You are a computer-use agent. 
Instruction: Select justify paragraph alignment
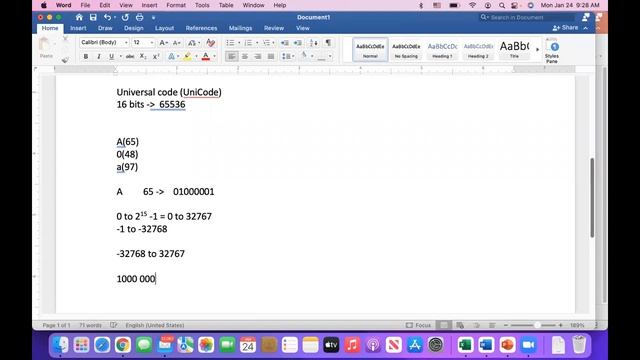pyautogui.click(x=271, y=57)
